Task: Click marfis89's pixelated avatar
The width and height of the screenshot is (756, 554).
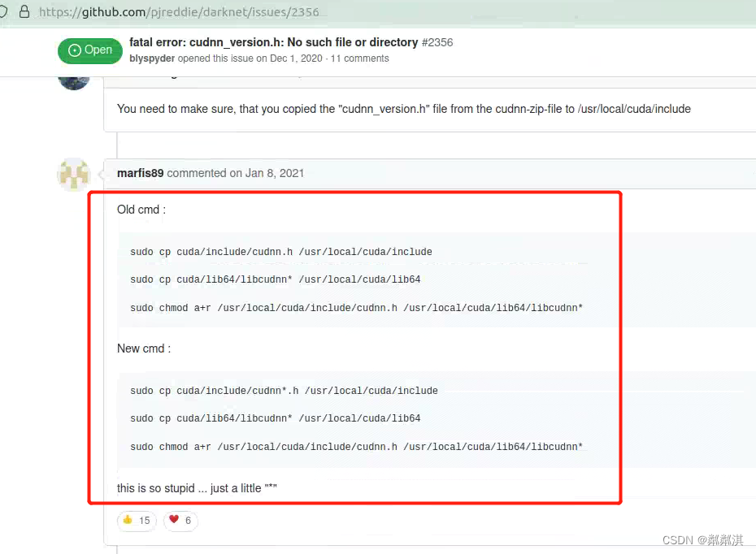Action: pyautogui.click(x=73, y=174)
